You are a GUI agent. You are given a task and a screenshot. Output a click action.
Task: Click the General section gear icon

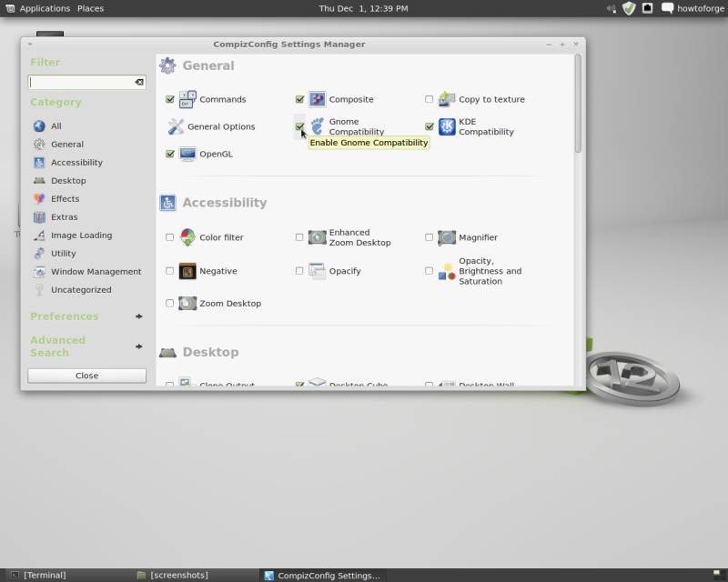pyautogui.click(x=167, y=65)
